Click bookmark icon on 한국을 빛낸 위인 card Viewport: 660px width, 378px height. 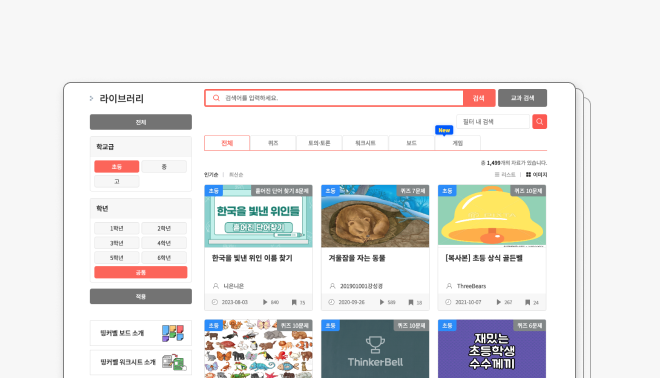[294, 302]
